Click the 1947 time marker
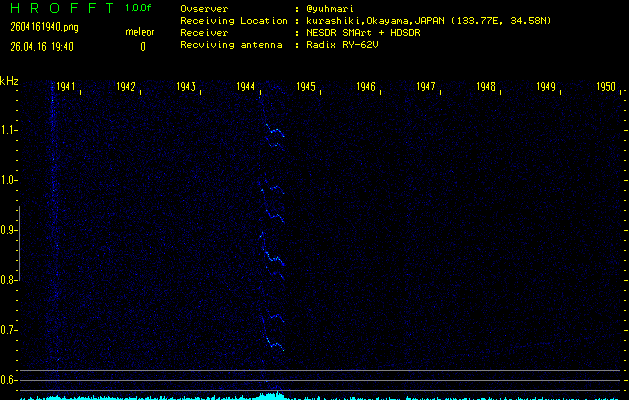 (426, 87)
